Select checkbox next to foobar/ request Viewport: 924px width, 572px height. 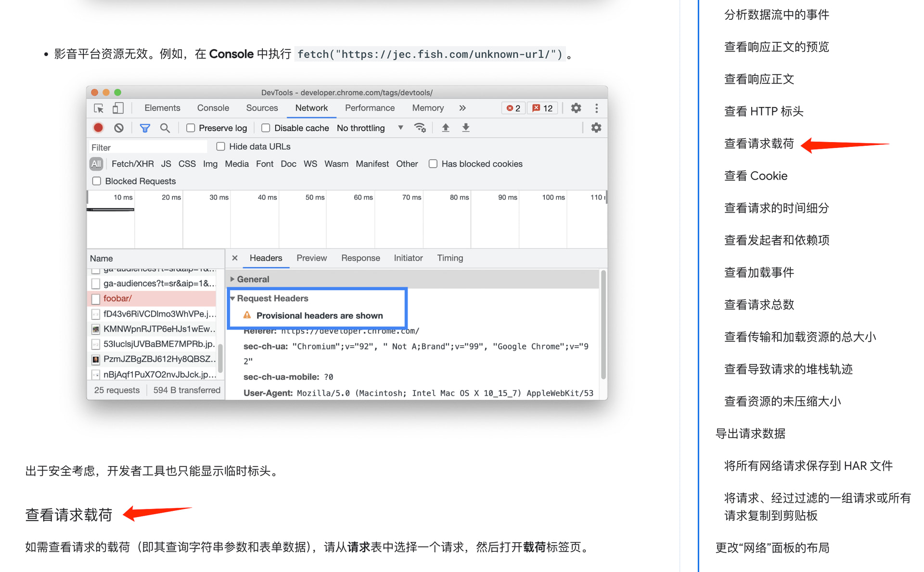click(96, 299)
